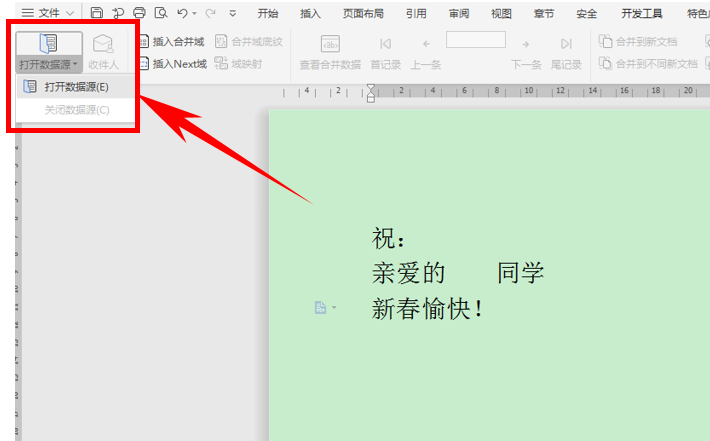Click the print icon in quick toolbar
Viewport: 710px width, 441px height.
(139, 13)
